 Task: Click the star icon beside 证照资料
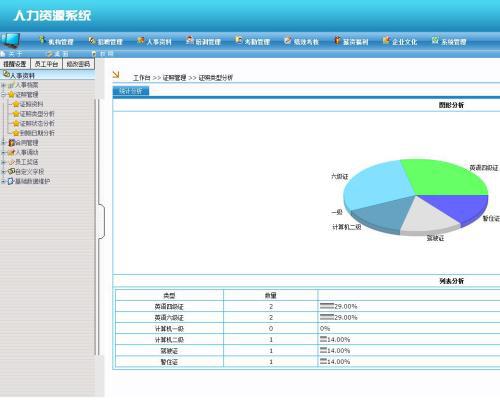16,104
